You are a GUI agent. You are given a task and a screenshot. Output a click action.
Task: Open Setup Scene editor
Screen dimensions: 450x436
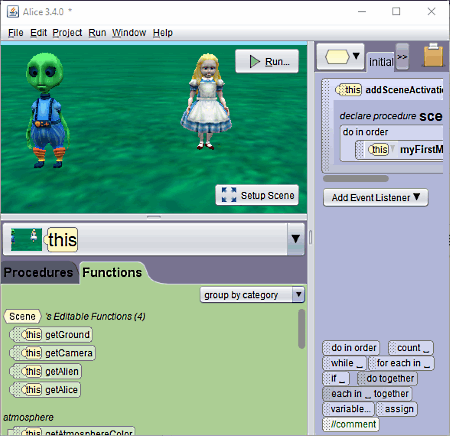tap(257, 195)
